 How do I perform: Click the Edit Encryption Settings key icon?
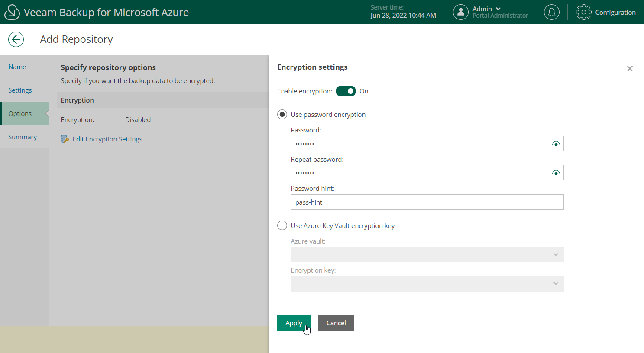[x=65, y=139]
